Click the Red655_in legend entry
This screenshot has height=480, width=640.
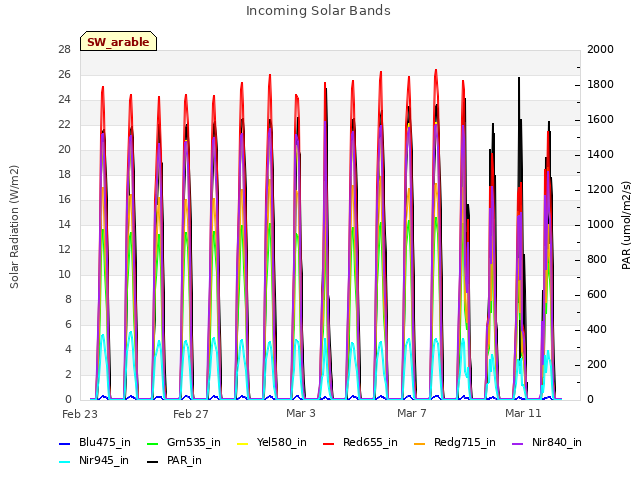(x=360, y=442)
